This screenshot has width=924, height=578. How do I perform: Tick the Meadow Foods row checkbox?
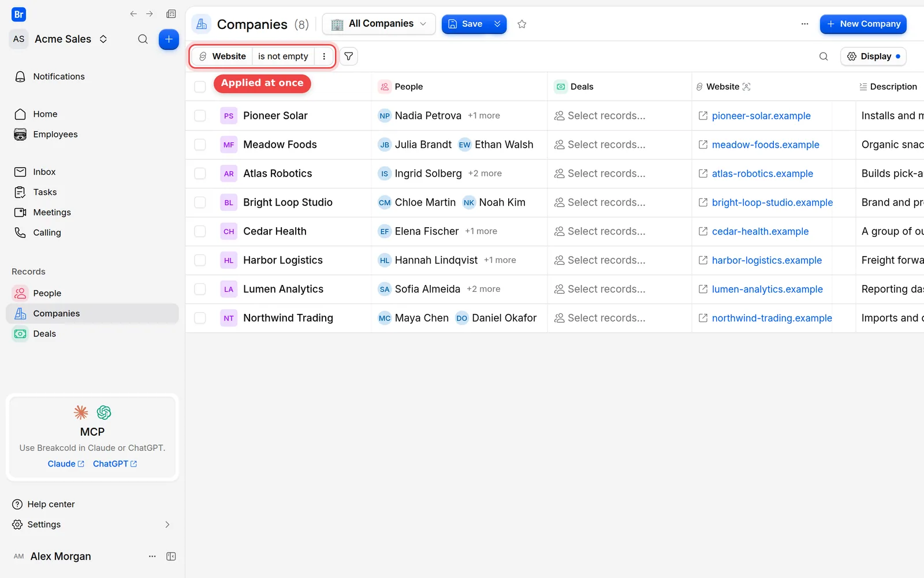(200, 144)
